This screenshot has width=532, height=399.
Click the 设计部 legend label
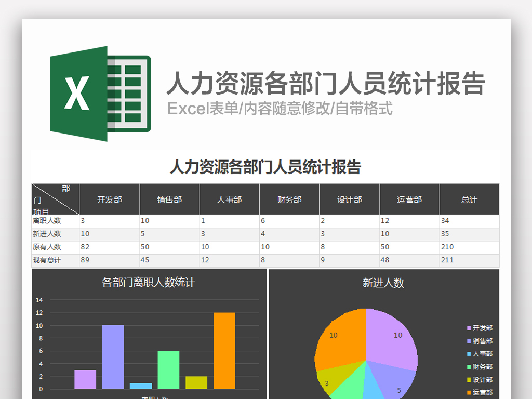click(x=483, y=380)
